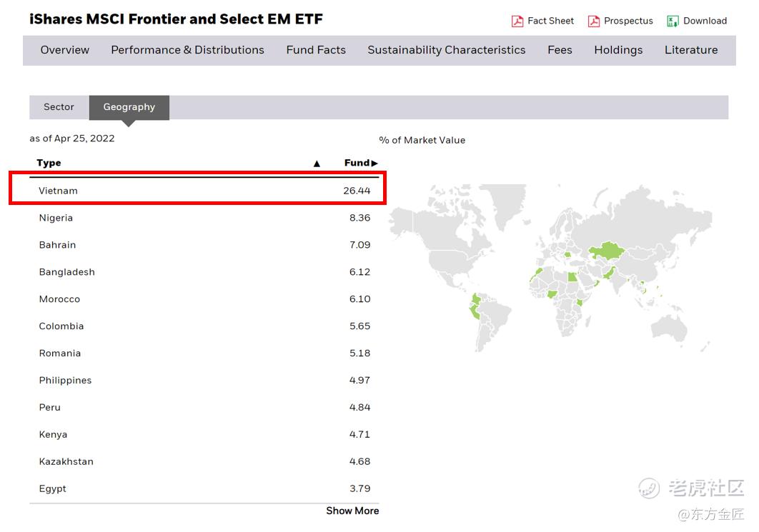Select the Fees tab
759x532 pixels.
560,50
